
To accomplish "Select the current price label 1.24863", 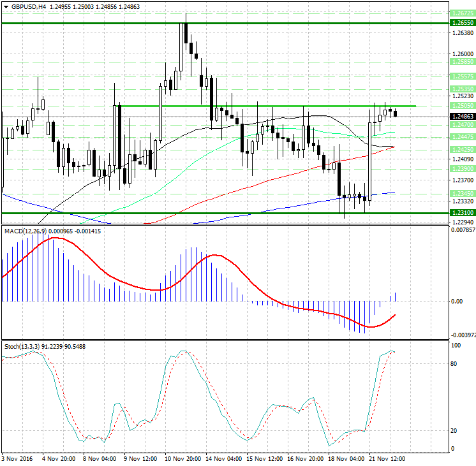I will click(462, 117).
